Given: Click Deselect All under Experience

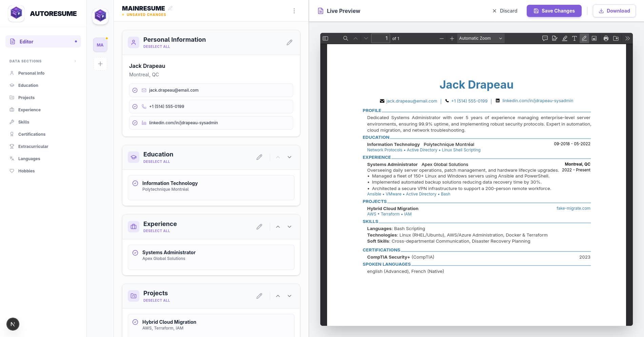Looking at the screenshot, I should [157, 231].
